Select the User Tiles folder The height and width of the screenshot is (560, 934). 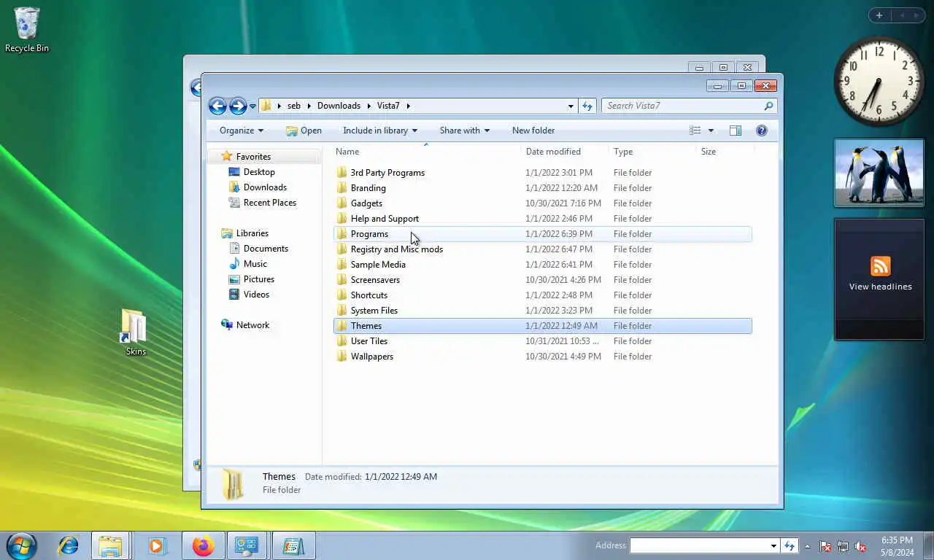pyautogui.click(x=369, y=341)
